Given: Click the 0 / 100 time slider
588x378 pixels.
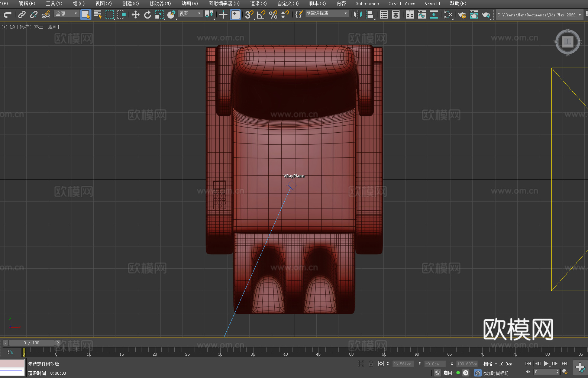Looking at the screenshot, I should click(31, 343).
